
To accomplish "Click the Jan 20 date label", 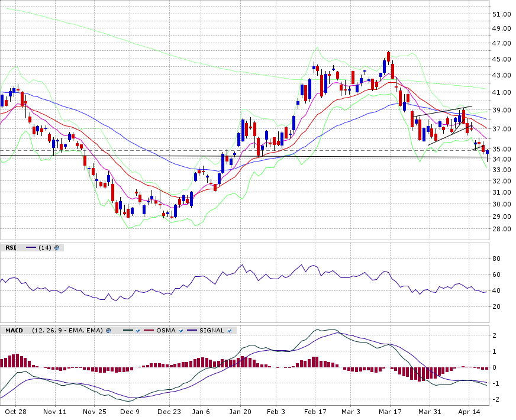I will [x=240, y=412].
